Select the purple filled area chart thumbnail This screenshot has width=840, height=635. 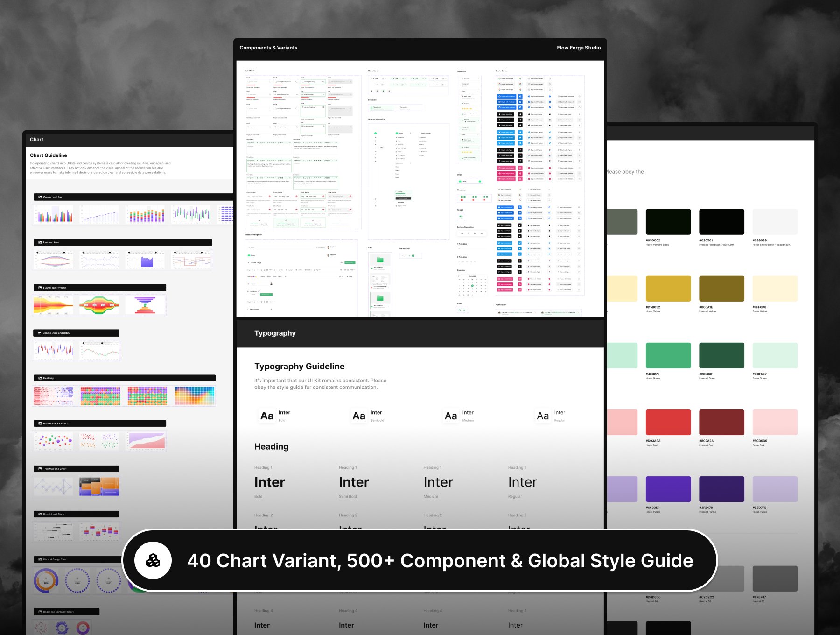pyautogui.click(x=146, y=260)
